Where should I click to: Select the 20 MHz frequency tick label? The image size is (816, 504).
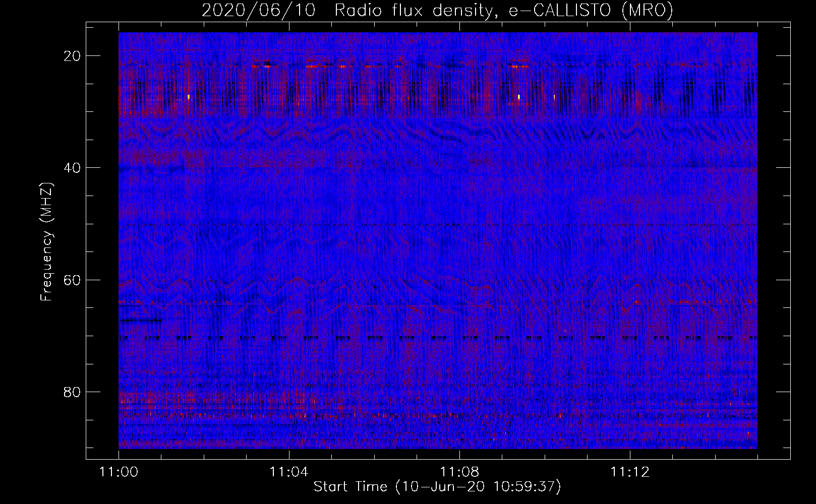[73, 56]
